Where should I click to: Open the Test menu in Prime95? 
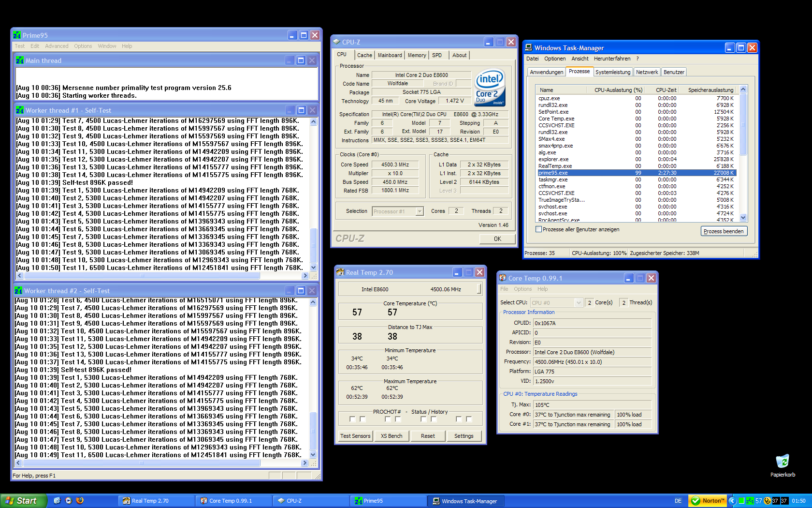click(x=20, y=46)
